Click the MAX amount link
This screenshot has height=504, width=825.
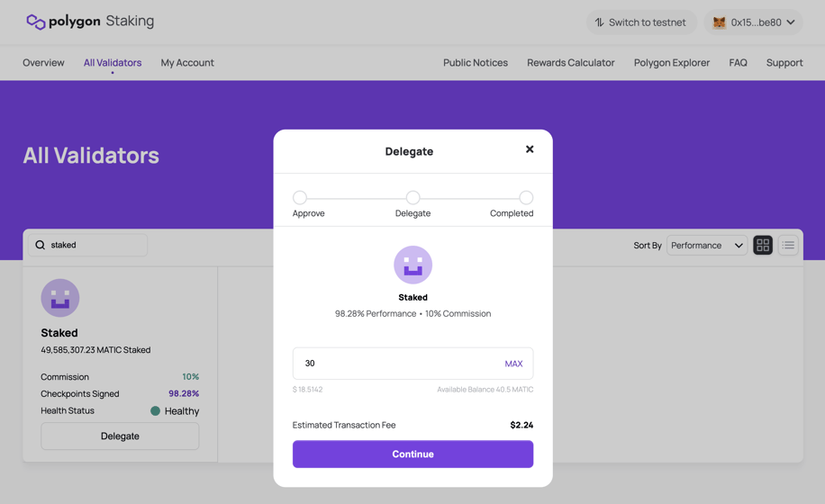(x=513, y=364)
